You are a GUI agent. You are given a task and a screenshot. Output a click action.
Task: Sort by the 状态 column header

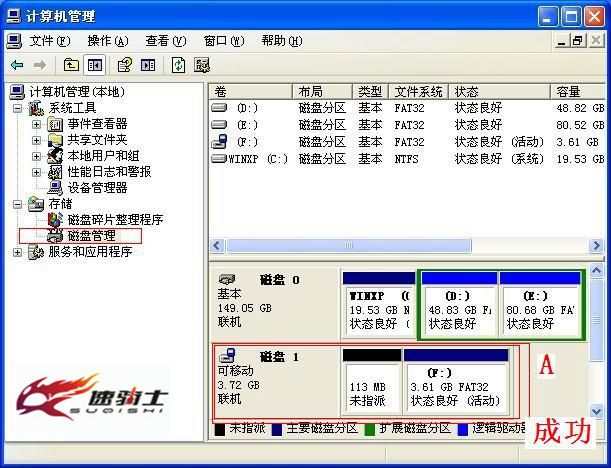[x=500, y=92]
